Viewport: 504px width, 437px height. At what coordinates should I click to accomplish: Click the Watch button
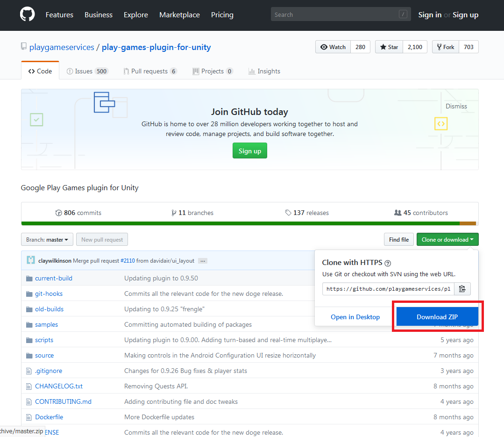pos(333,47)
